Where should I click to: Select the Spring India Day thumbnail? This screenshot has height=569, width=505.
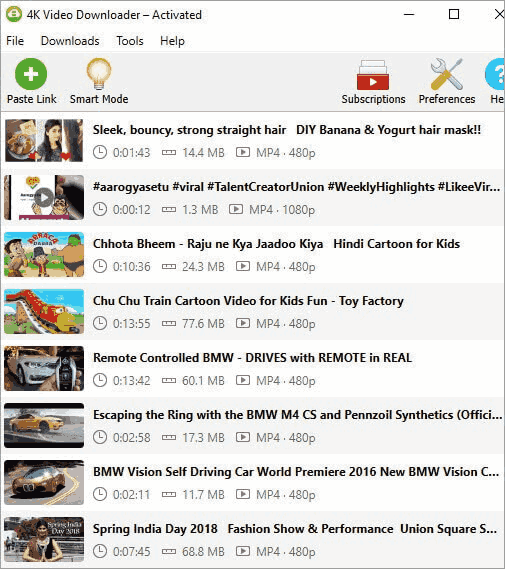point(44,539)
